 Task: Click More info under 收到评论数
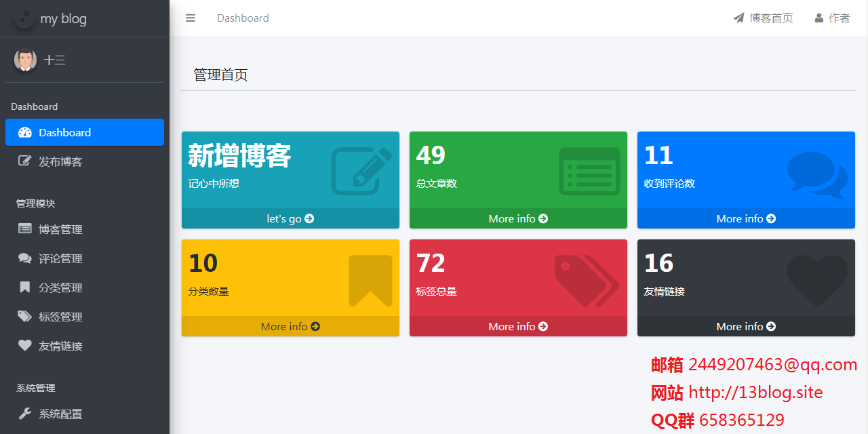point(746,218)
